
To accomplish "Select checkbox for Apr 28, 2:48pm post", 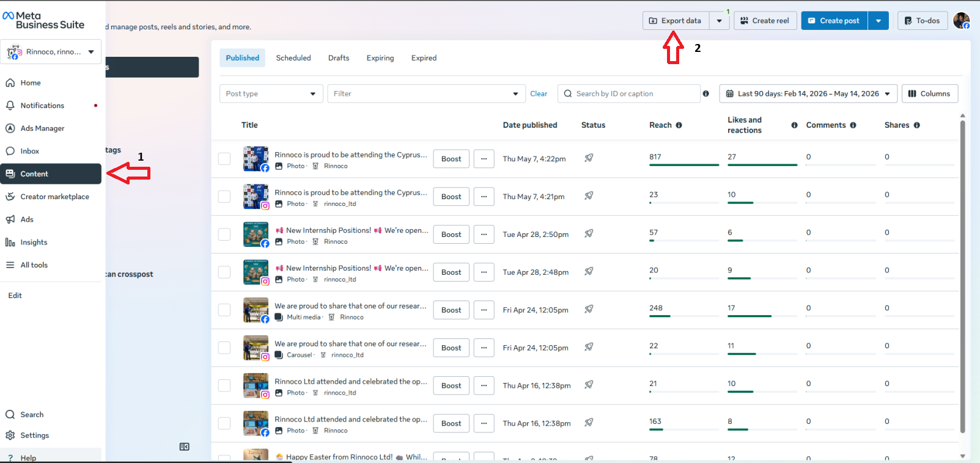I will [224, 272].
